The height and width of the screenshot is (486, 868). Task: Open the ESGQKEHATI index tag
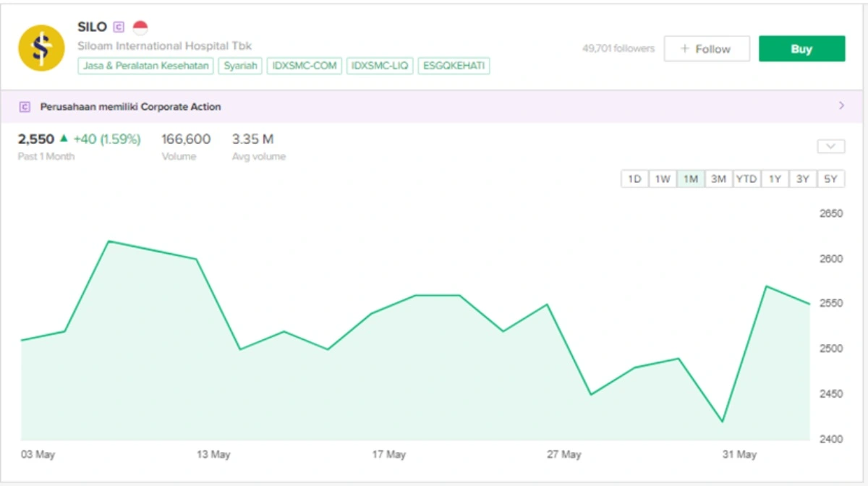[x=454, y=66]
